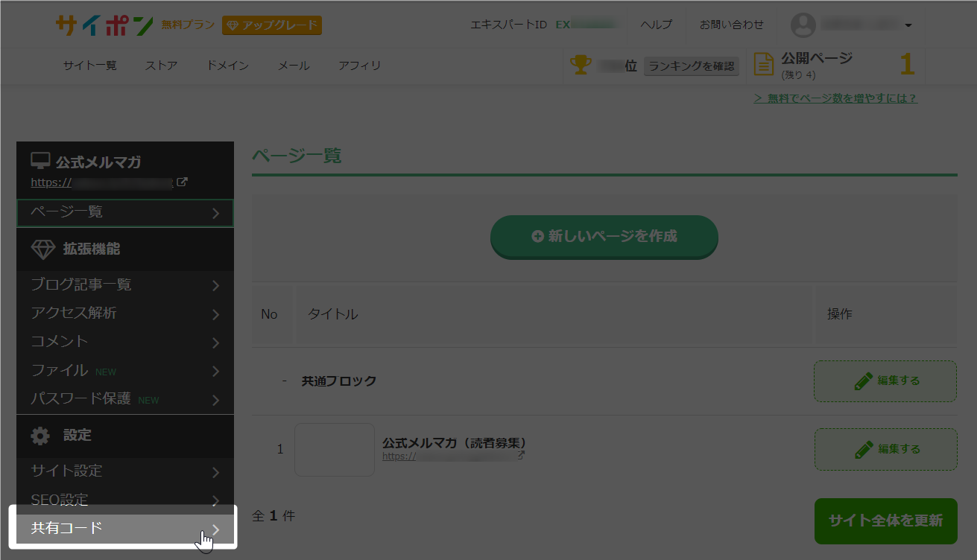The image size is (977, 560).
Task: Open パスワード保護 in sidebar
Action: [x=125, y=399]
